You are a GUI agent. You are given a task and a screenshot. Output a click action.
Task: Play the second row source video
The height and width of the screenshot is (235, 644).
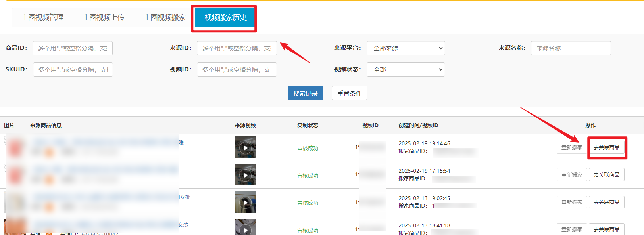245,175
